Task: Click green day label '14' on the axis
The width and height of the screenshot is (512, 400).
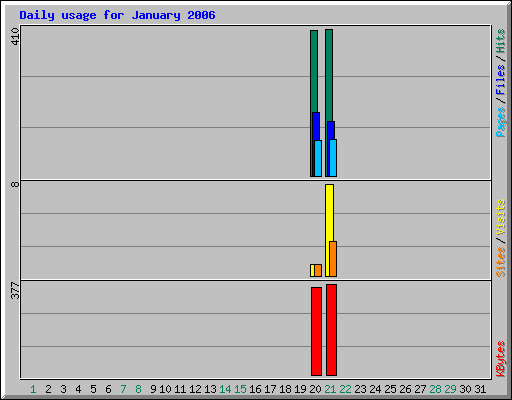Action: coord(225,389)
